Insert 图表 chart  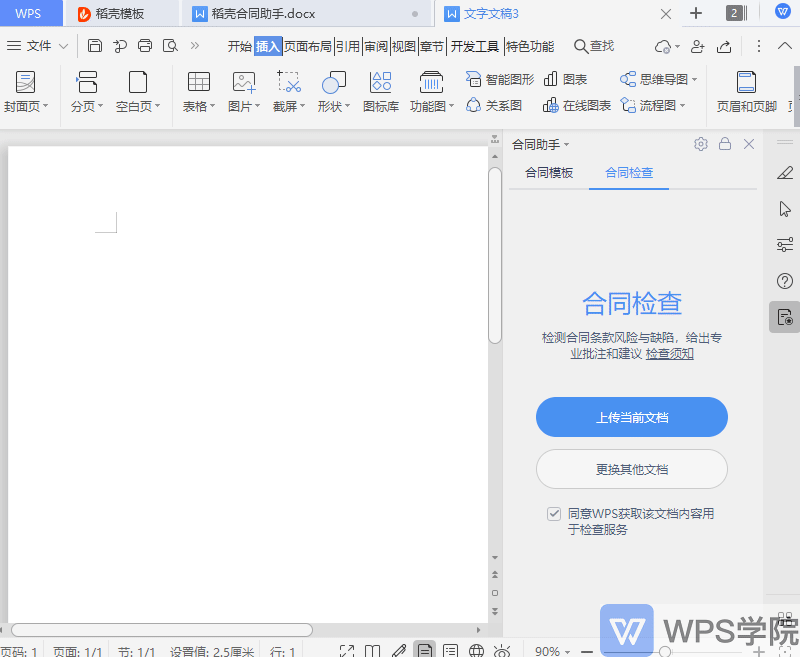coord(565,80)
